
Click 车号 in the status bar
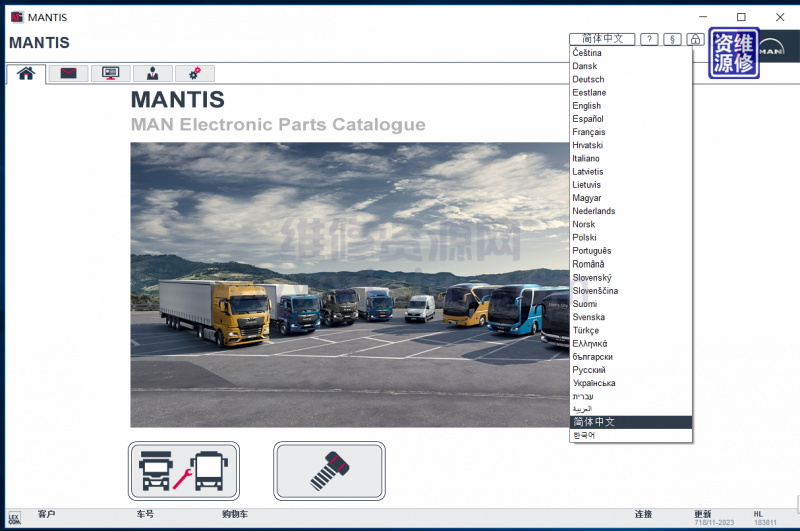pos(145,514)
